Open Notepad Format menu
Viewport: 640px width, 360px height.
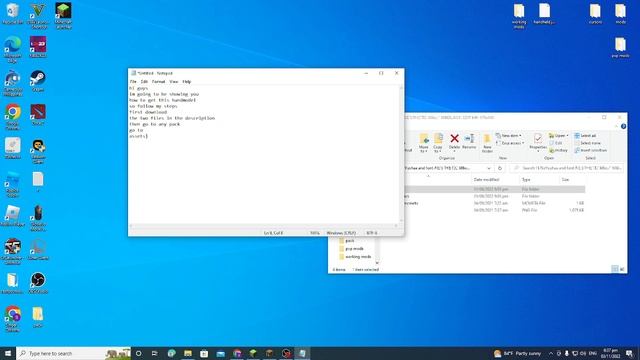coord(158,82)
